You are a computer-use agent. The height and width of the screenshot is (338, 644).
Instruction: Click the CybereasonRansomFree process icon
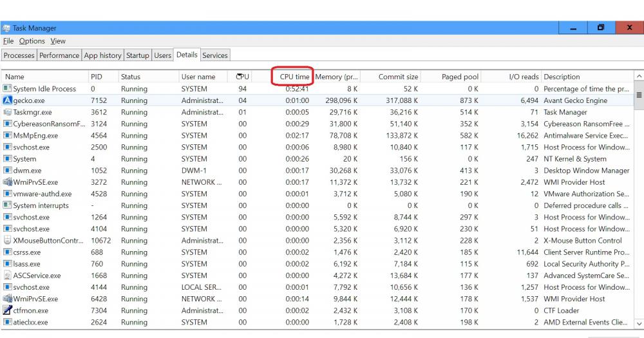[7, 124]
